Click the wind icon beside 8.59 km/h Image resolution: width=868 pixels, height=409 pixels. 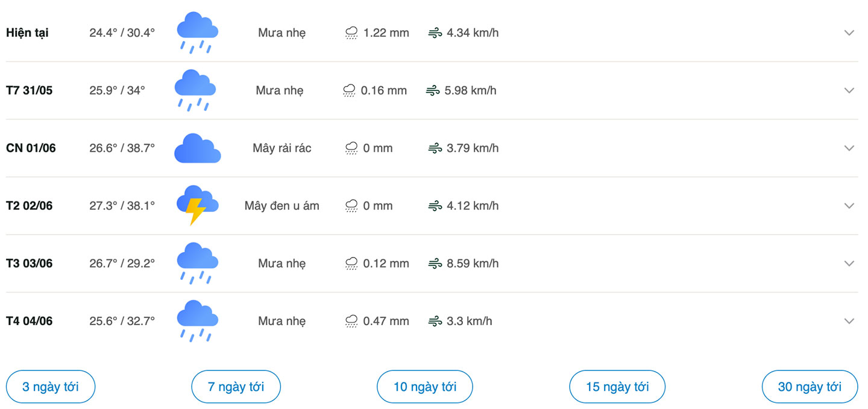(435, 264)
